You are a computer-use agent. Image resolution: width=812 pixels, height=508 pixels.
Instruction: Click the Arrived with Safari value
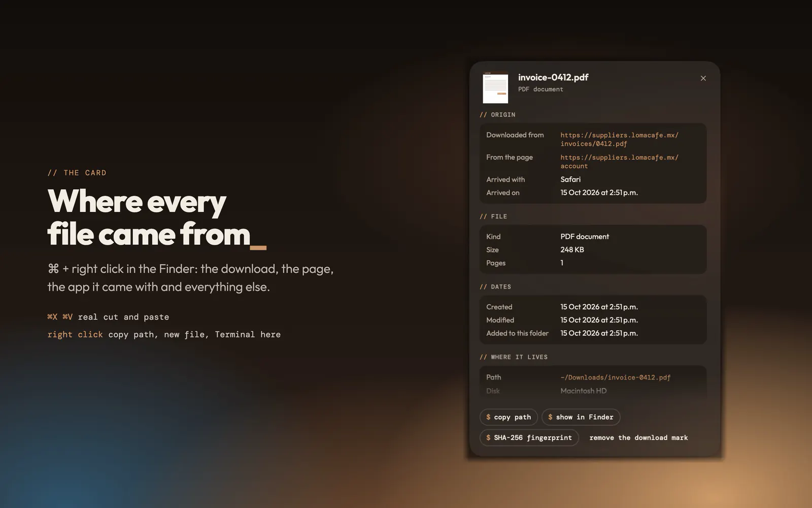tap(570, 179)
